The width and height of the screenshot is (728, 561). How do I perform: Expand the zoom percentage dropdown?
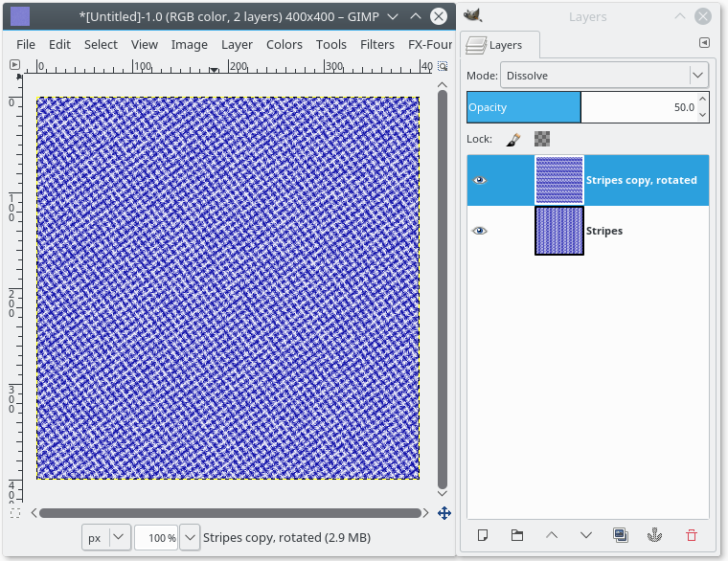point(190,537)
